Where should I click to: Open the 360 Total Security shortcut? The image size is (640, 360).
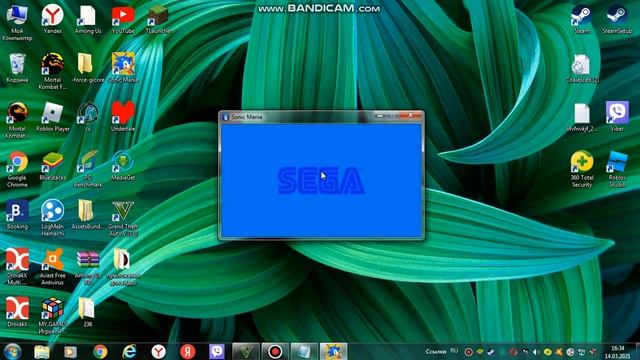(582, 169)
